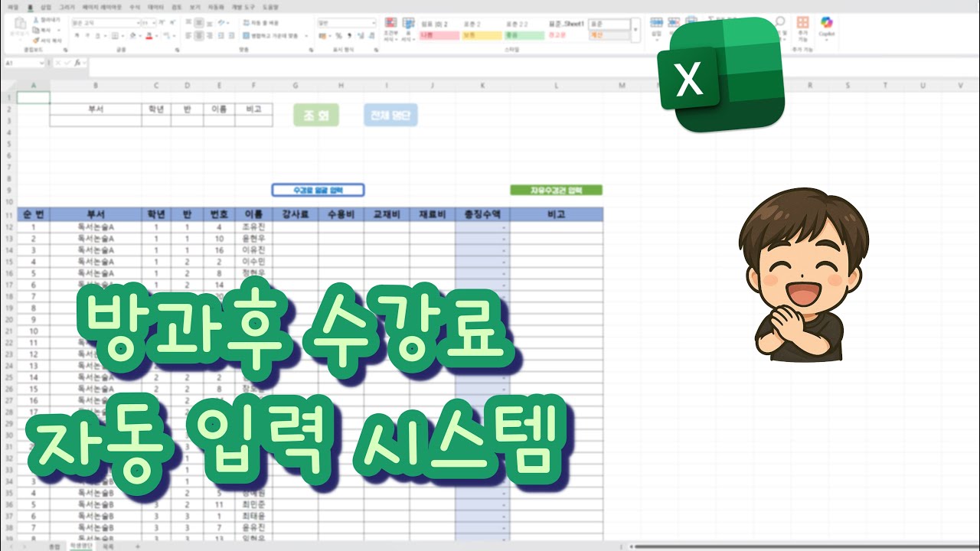This screenshot has height=551, width=980.
Task: Open the number format dropdown
Action: tap(374, 23)
